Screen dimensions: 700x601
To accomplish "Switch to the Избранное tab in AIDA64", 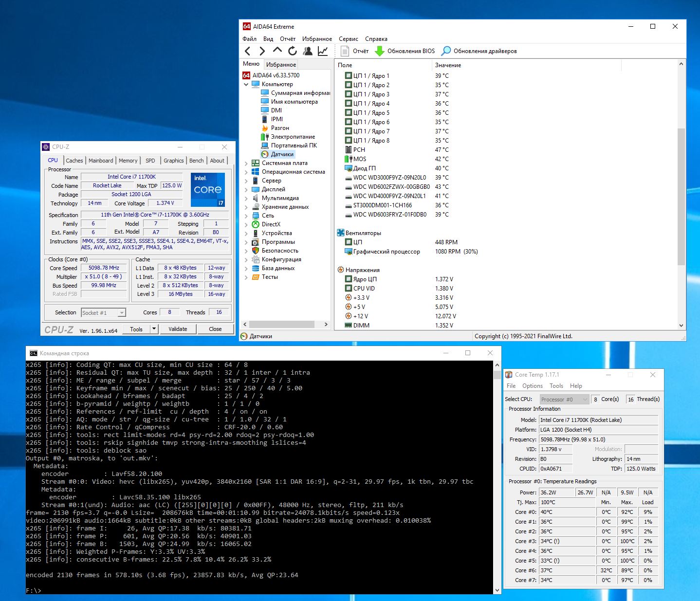I will pyautogui.click(x=281, y=64).
